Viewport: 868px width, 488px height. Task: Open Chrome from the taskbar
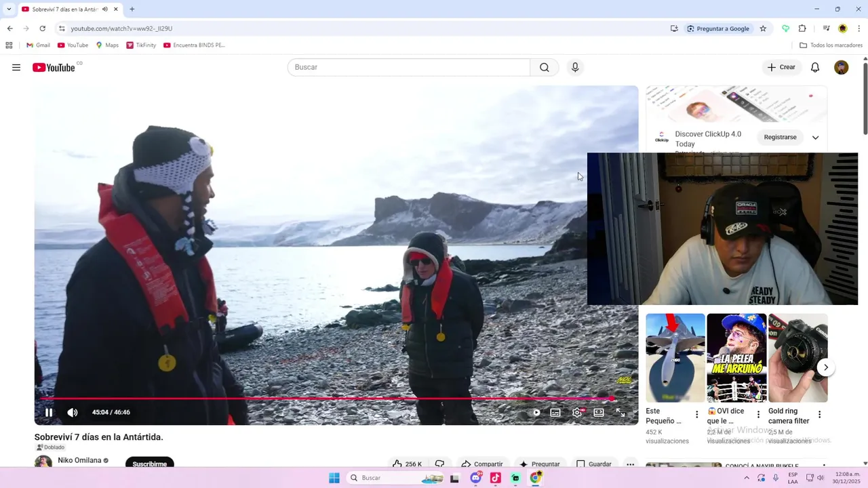(x=536, y=478)
